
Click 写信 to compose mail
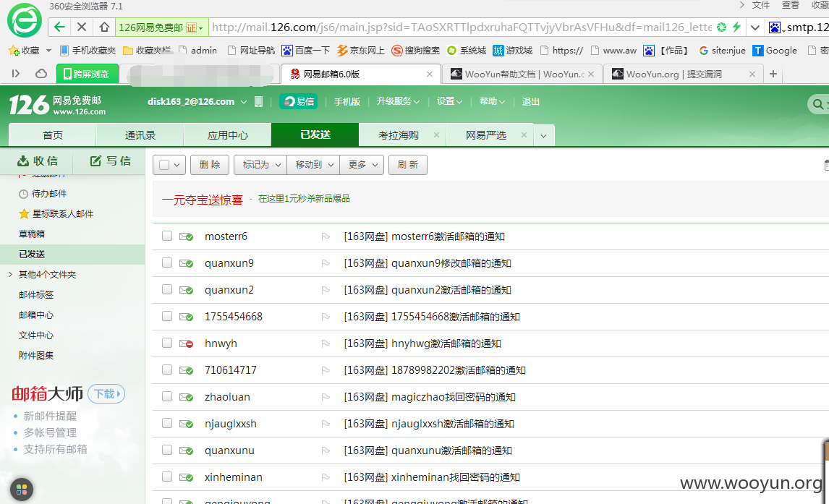point(110,161)
